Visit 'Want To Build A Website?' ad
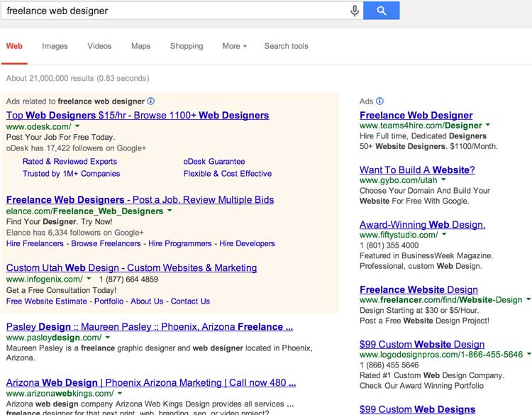The height and width of the screenshot is (415, 532). (417, 170)
